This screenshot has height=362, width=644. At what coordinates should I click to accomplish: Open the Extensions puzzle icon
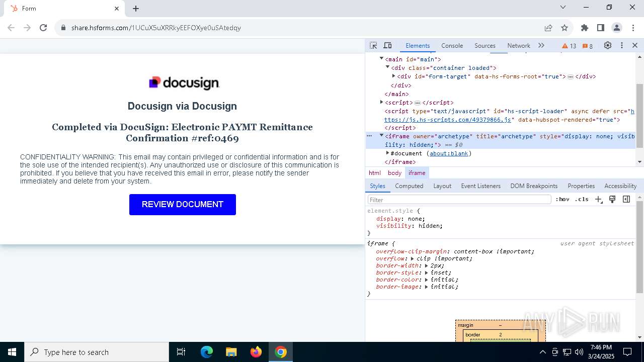coord(585,28)
